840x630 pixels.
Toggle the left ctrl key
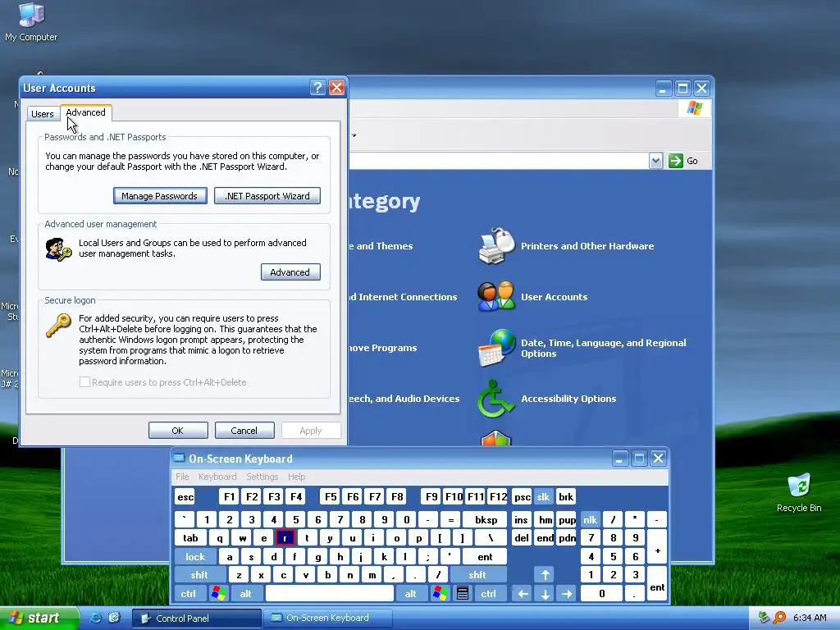[188, 594]
